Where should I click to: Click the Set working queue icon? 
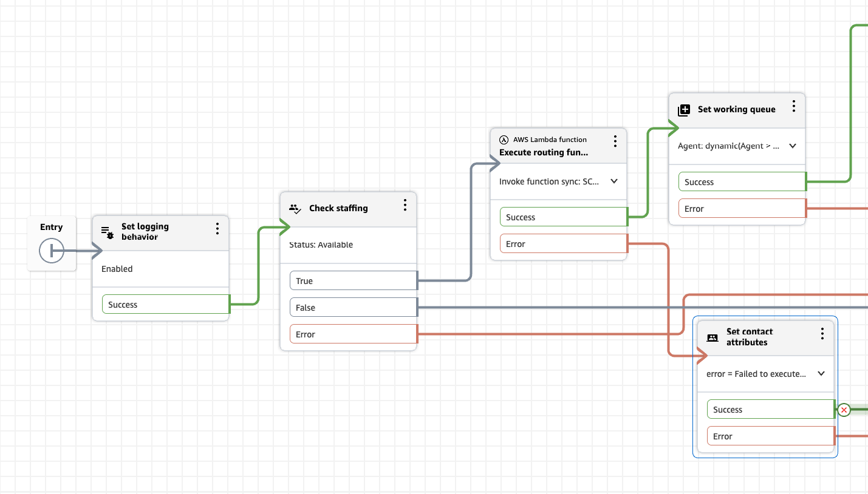pos(684,110)
